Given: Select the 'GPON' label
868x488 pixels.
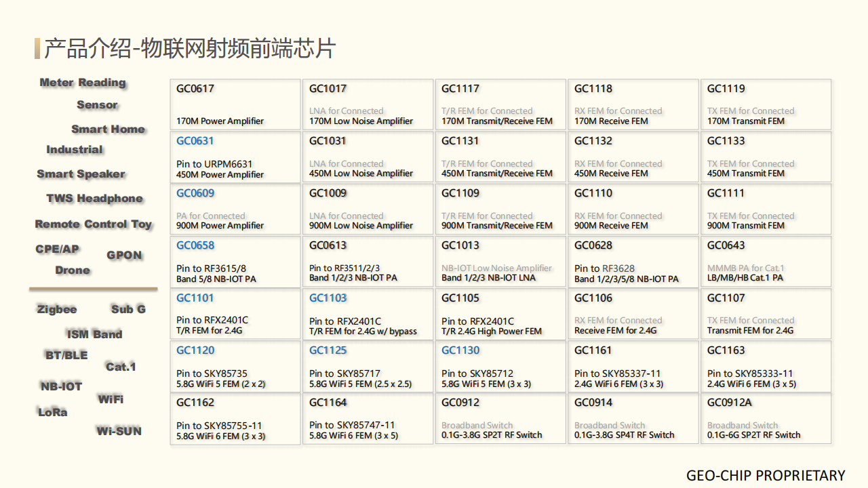Looking at the screenshot, I should click(x=124, y=256).
